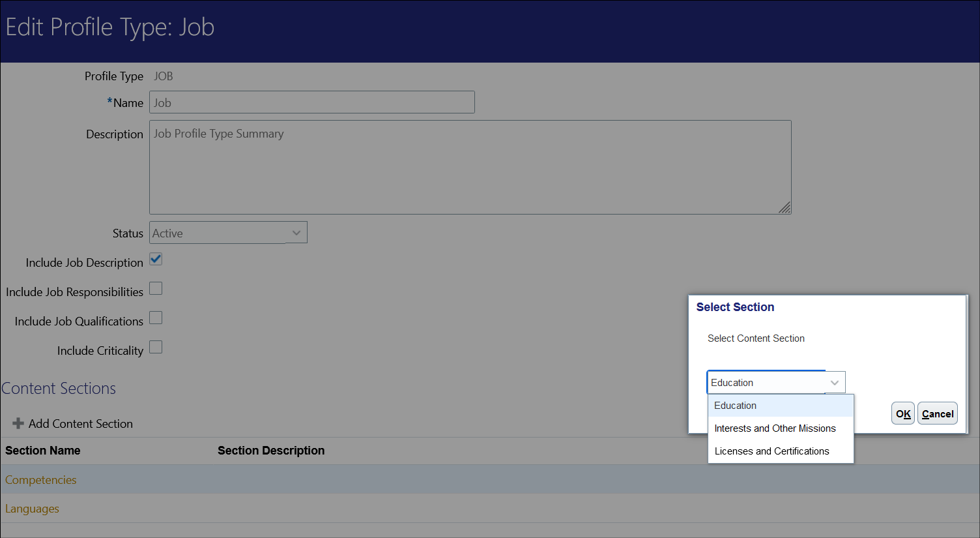Open the Languages section link

click(32, 509)
